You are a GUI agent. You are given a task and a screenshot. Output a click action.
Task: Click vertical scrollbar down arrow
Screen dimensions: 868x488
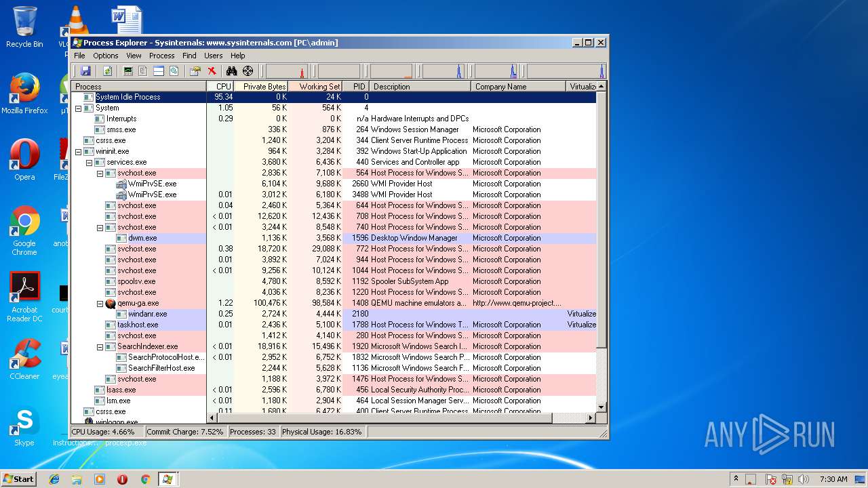[x=601, y=407]
